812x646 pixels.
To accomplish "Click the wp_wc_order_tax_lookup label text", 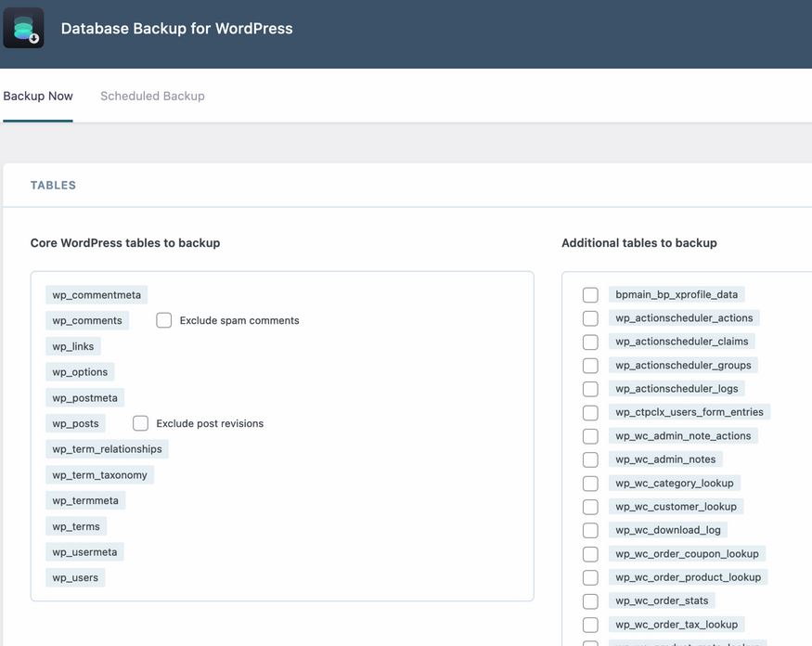I will 677,625.
